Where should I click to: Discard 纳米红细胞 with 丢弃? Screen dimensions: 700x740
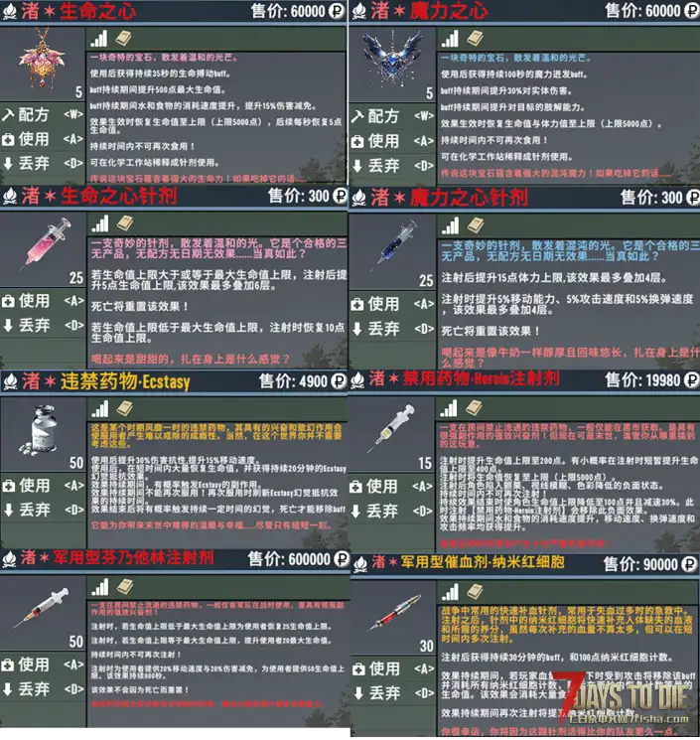tap(392, 692)
